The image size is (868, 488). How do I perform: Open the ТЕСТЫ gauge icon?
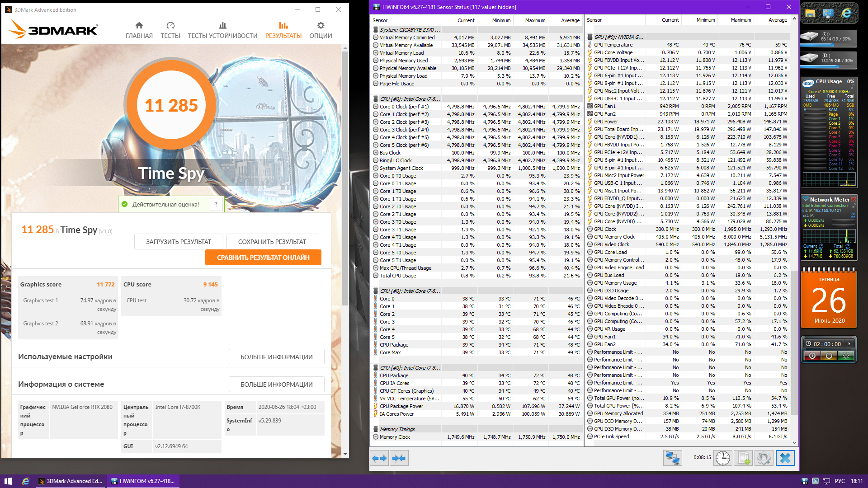tap(170, 26)
